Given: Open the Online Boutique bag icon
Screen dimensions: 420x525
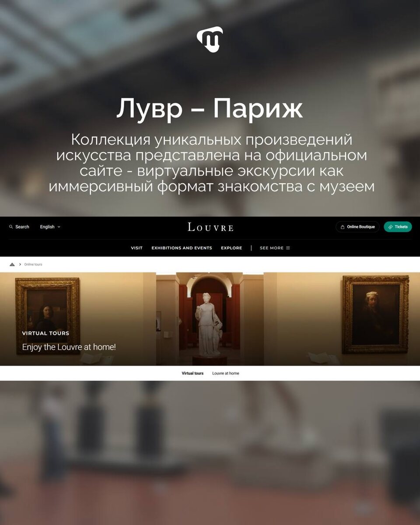Looking at the screenshot, I should click(x=343, y=227).
